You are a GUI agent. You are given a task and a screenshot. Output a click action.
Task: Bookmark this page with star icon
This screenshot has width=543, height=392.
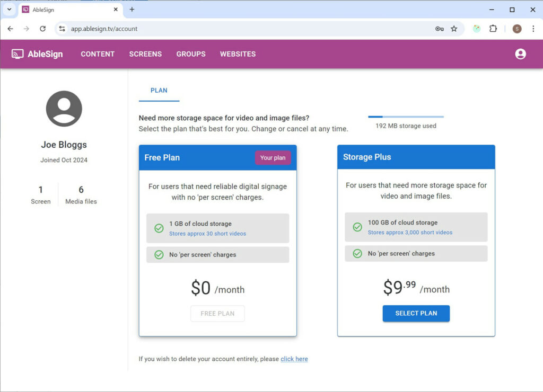[454, 29]
